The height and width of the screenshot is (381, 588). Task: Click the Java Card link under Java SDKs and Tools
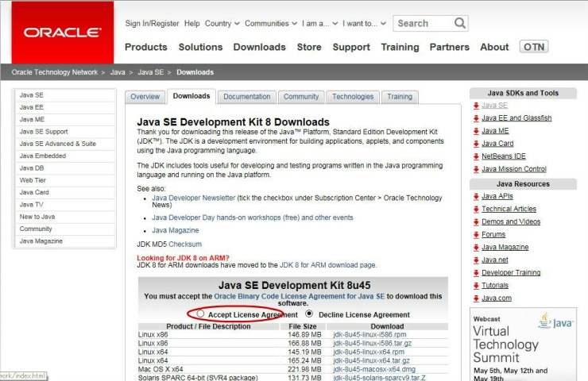point(497,144)
